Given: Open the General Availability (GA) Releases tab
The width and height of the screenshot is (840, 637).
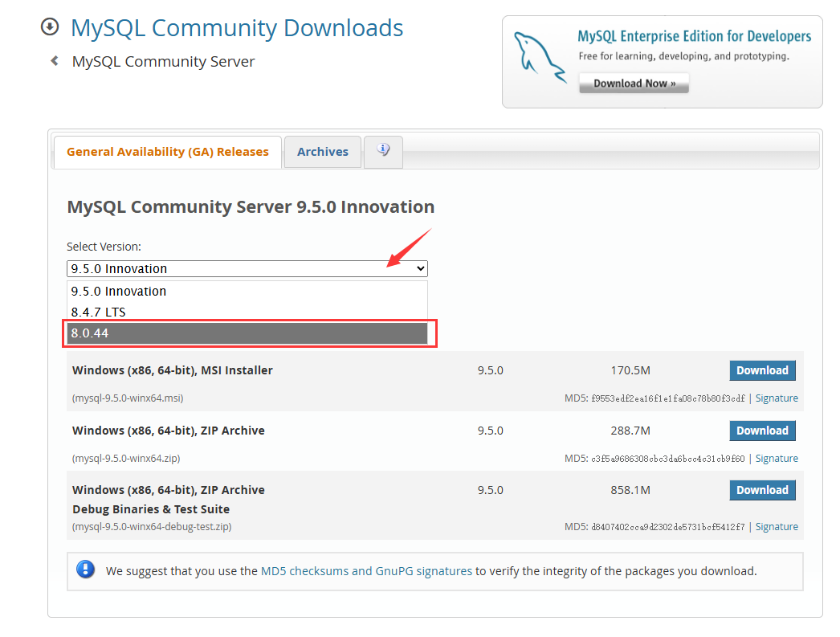Looking at the screenshot, I should point(168,152).
